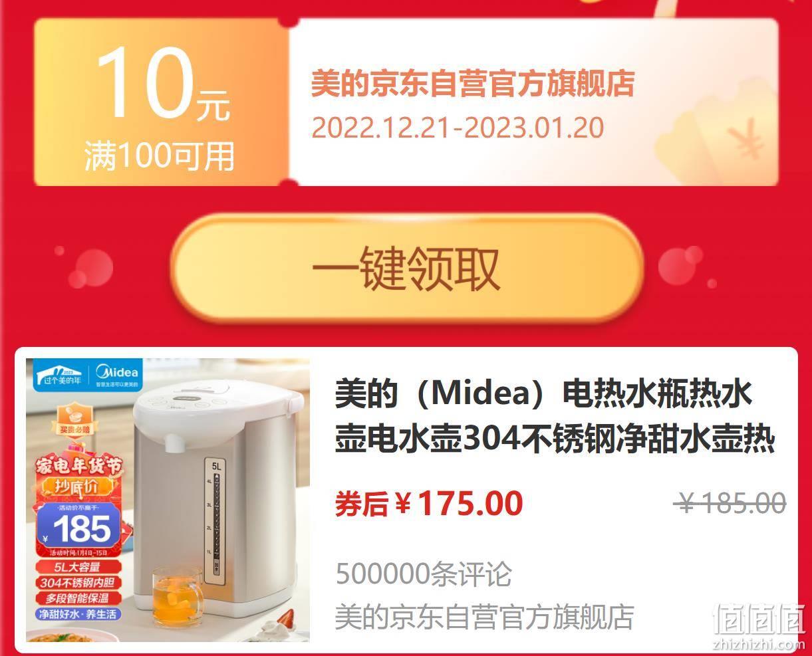Click the 5L大容量 feature tag

(x=77, y=568)
